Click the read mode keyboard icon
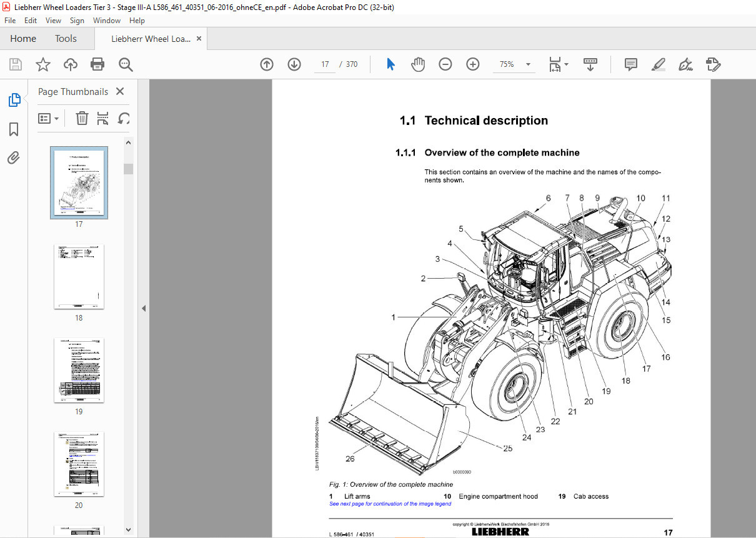The width and height of the screenshot is (756, 538). tap(590, 64)
